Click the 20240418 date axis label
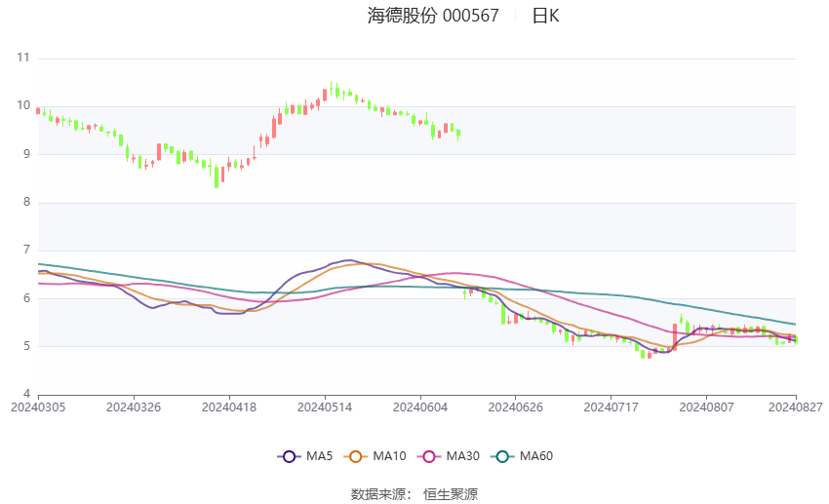The height and width of the screenshot is (504, 829). click(229, 407)
